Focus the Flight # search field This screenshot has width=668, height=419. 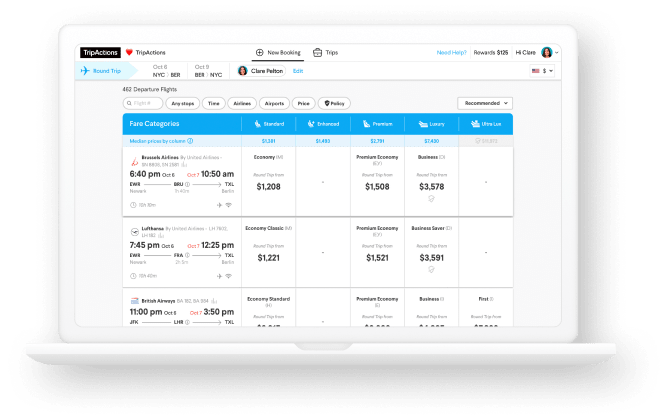tap(143, 103)
